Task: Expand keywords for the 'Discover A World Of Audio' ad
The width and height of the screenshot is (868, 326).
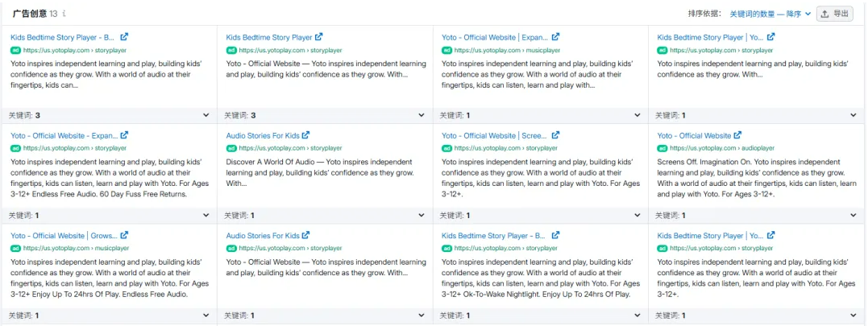Action: (422, 216)
